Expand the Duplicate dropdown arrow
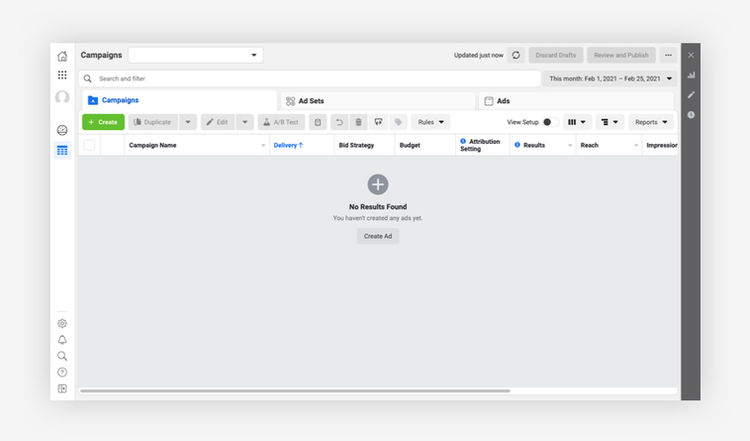Image resolution: width=750 pixels, height=441 pixels. point(188,122)
